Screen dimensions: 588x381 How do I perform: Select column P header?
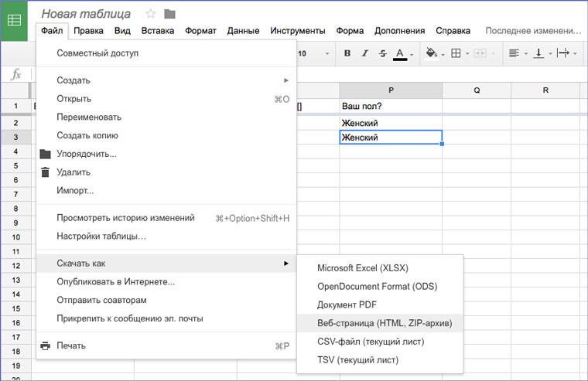[391, 90]
